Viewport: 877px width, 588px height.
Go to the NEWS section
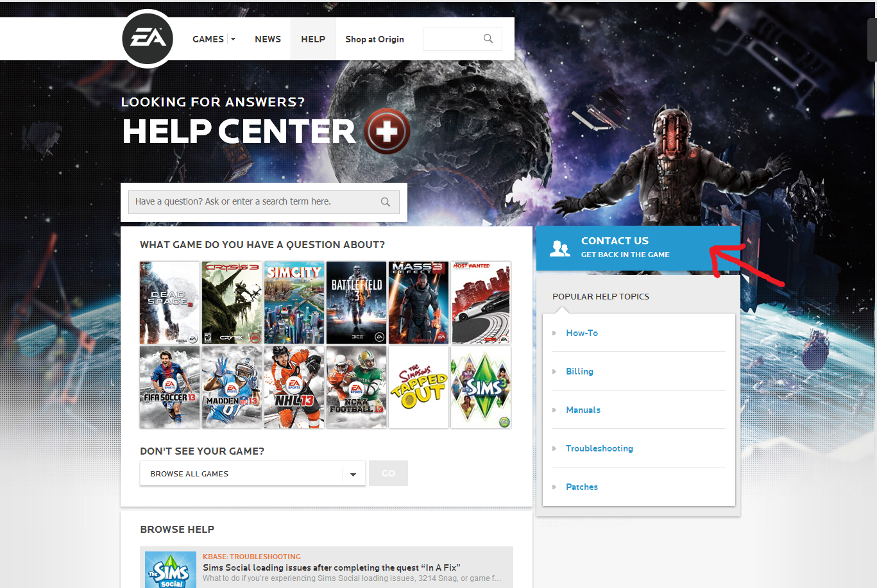(x=268, y=39)
